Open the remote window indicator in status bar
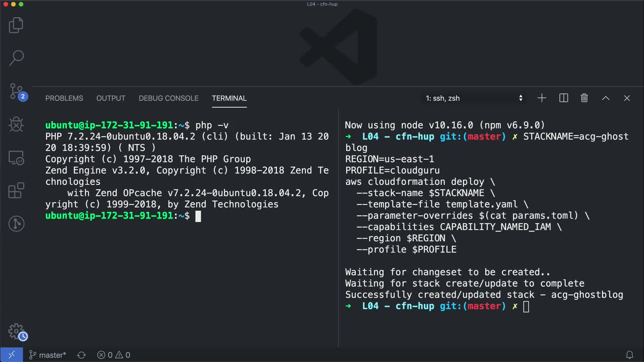Screen dimensions: 644x362 pos(11,355)
